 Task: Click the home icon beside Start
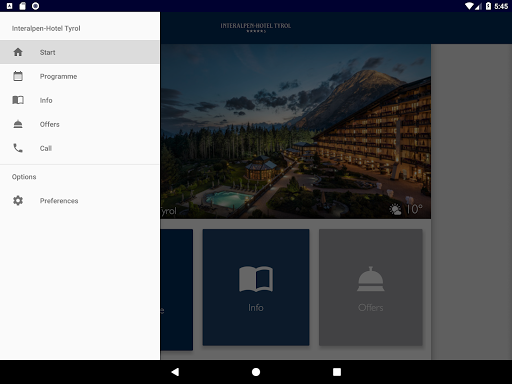coord(18,52)
